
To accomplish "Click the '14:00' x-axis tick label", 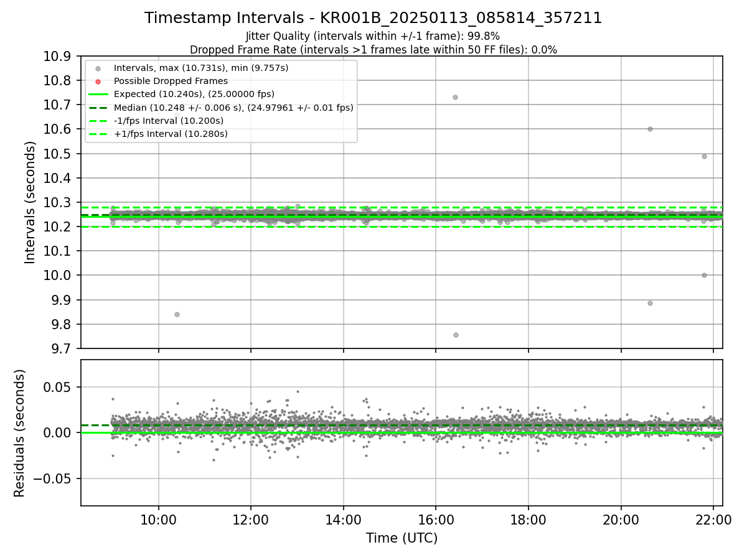I will pos(343,520).
